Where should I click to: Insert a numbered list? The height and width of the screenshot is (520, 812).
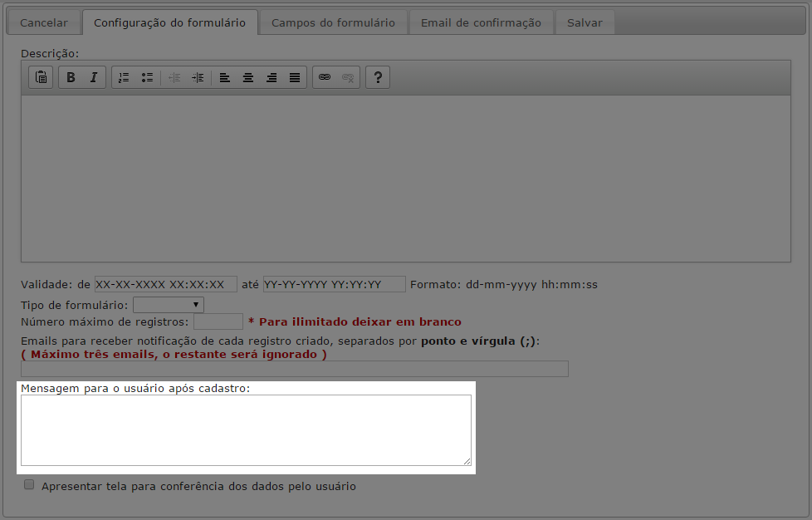pyautogui.click(x=124, y=77)
